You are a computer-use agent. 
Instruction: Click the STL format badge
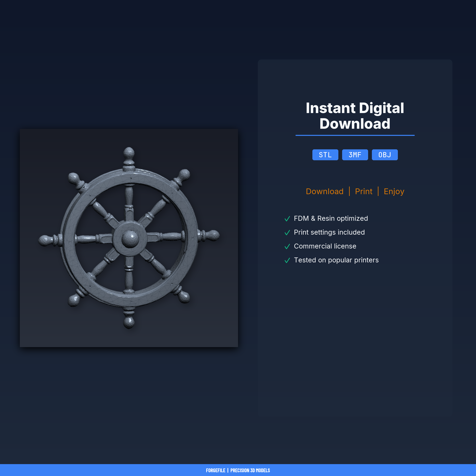[325, 155]
